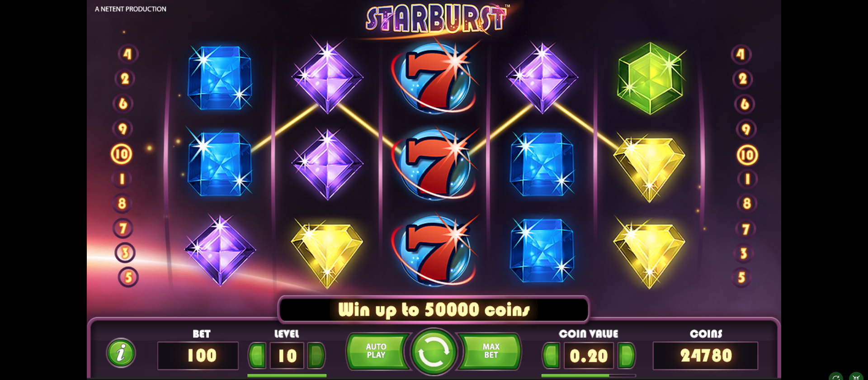Screen dimensions: 868x380
Task: Select payline 7 indicator on right
Action: coord(746,229)
